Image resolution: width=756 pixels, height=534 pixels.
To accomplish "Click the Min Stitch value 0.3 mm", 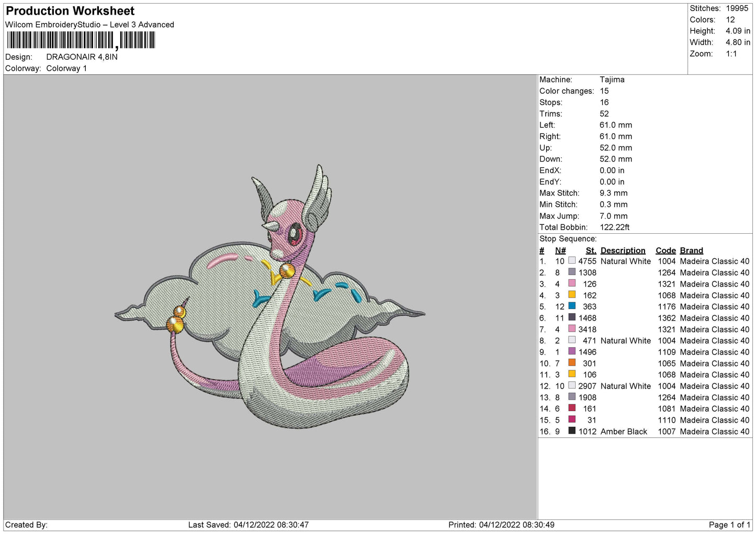I will pyautogui.click(x=614, y=204).
